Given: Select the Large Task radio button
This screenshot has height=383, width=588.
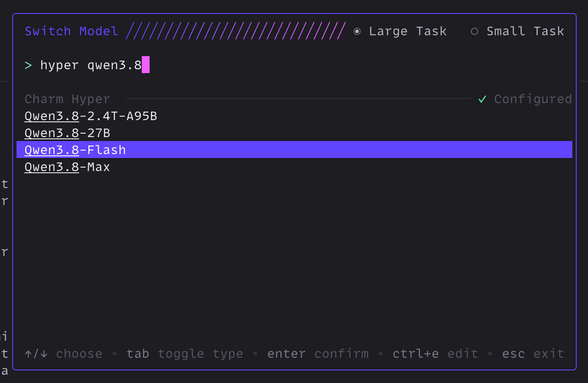Looking at the screenshot, I should (x=357, y=31).
